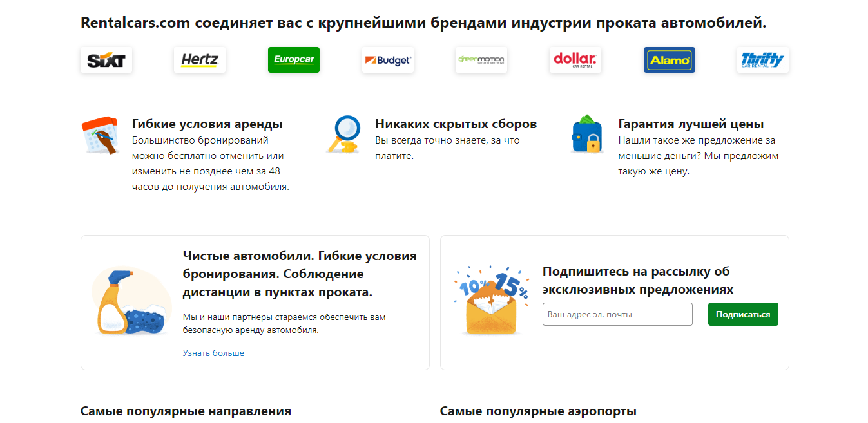Click calendar icon beside Гибкие условия аренды
Image resolution: width=868 pixels, height=423 pixels.
[x=101, y=135]
